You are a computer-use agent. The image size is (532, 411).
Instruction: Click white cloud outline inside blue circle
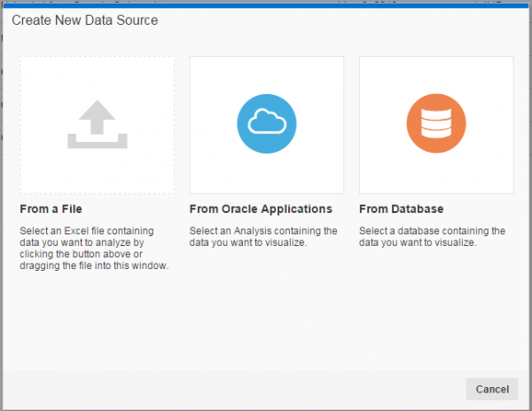coord(267,122)
